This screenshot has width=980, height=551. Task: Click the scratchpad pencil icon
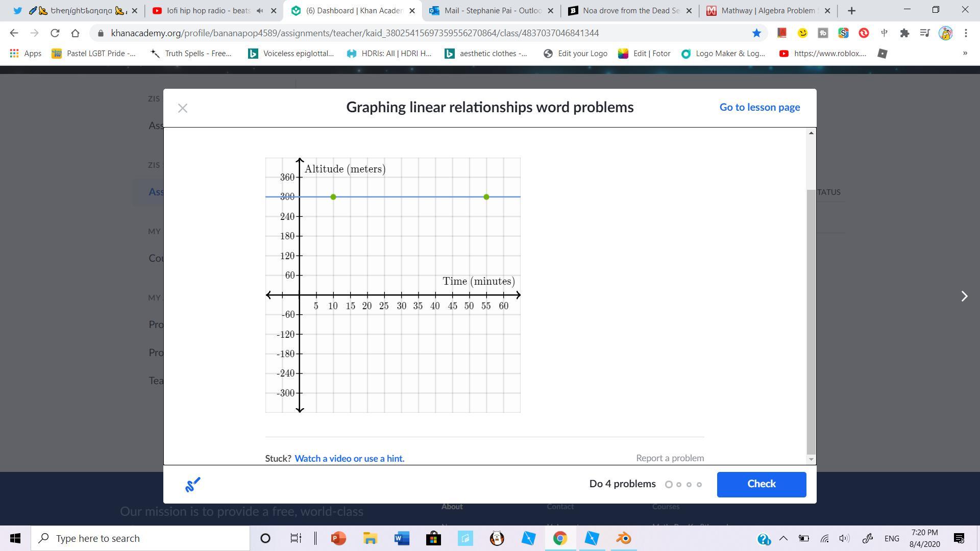[192, 485]
